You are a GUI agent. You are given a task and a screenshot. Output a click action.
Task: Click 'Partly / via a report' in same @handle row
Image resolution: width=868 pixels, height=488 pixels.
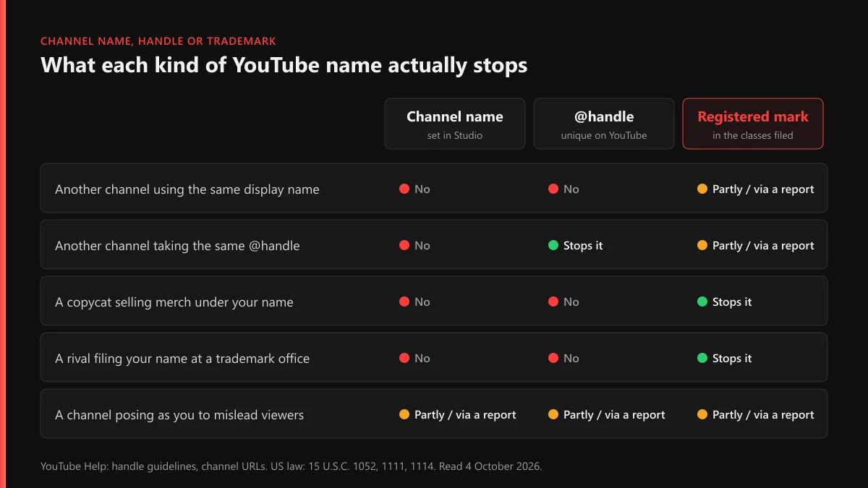click(756, 246)
